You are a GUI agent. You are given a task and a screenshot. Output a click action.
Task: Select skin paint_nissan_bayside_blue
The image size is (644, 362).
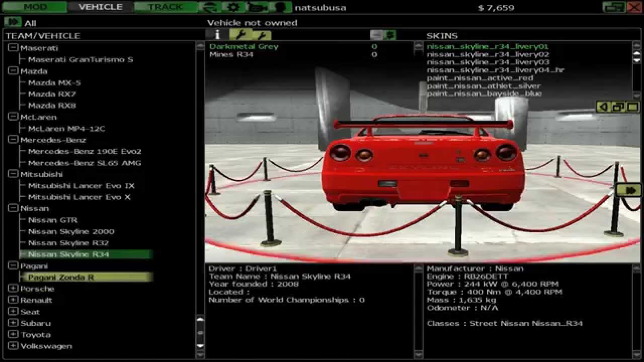pos(485,94)
